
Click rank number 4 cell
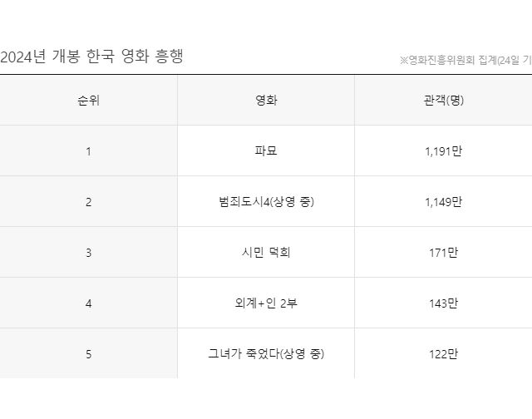pos(88,303)
